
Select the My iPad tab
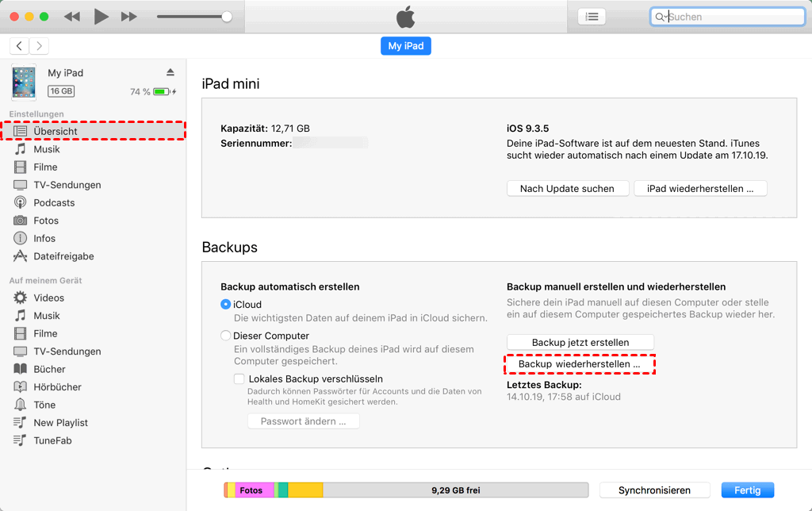click(405, 46)
